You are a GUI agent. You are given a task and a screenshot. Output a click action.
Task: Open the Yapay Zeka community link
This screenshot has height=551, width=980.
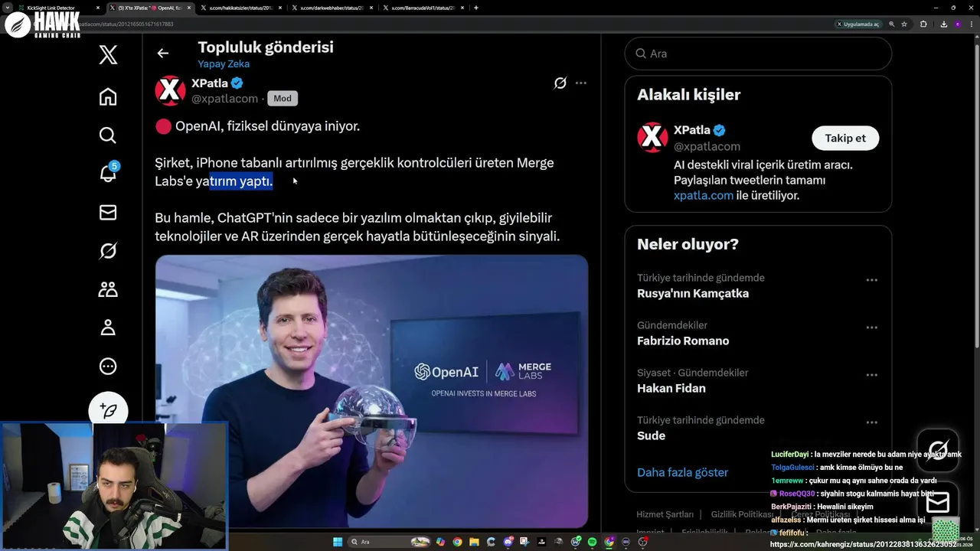click(224, 64)
